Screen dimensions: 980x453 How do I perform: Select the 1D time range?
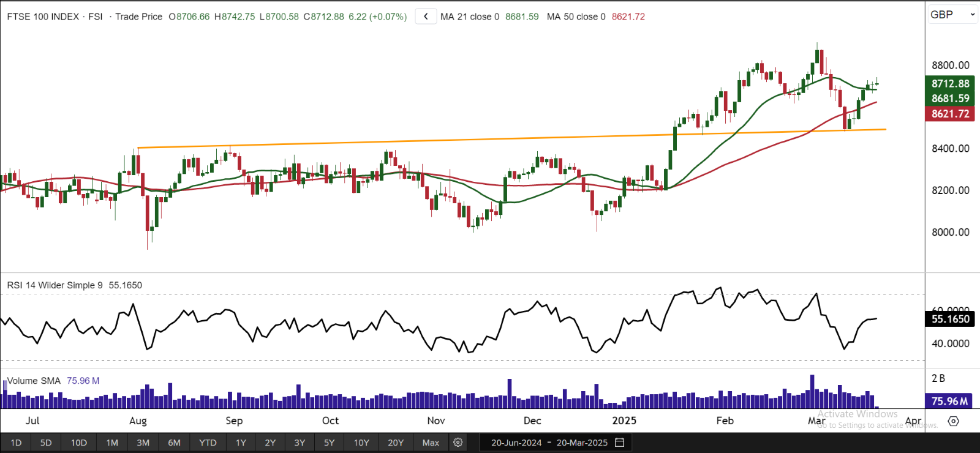tap(16, 443)
